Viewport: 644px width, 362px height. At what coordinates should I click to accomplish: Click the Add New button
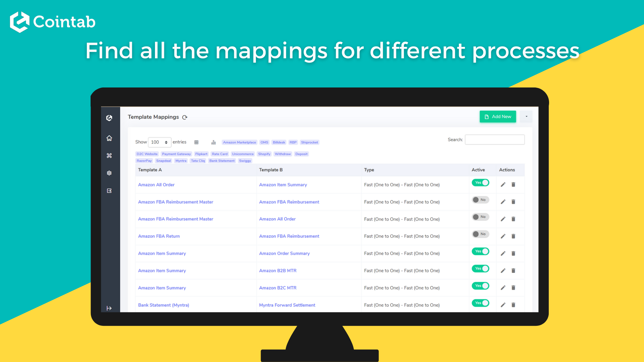[x=498, y=117]
